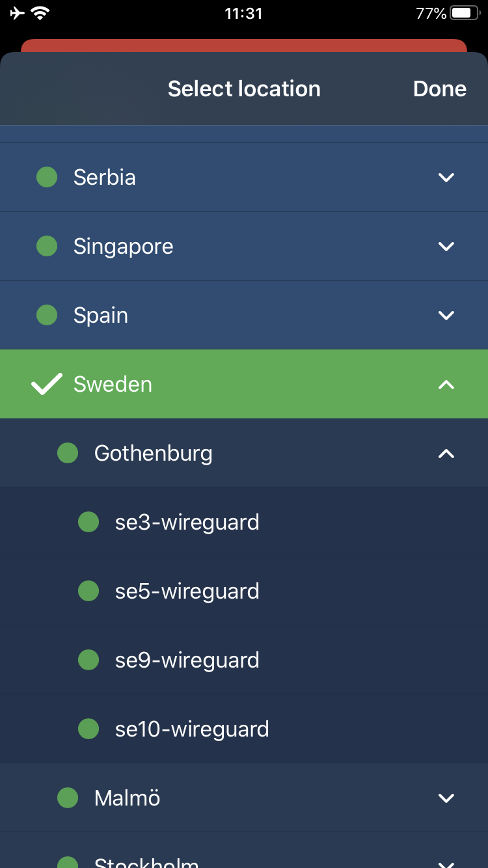Choose the se10-wireguard server

pos(192,729)
